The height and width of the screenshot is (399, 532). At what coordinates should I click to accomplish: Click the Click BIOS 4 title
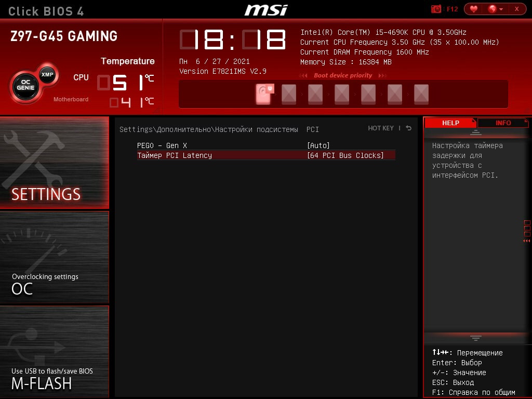click(x=46, y=11)
